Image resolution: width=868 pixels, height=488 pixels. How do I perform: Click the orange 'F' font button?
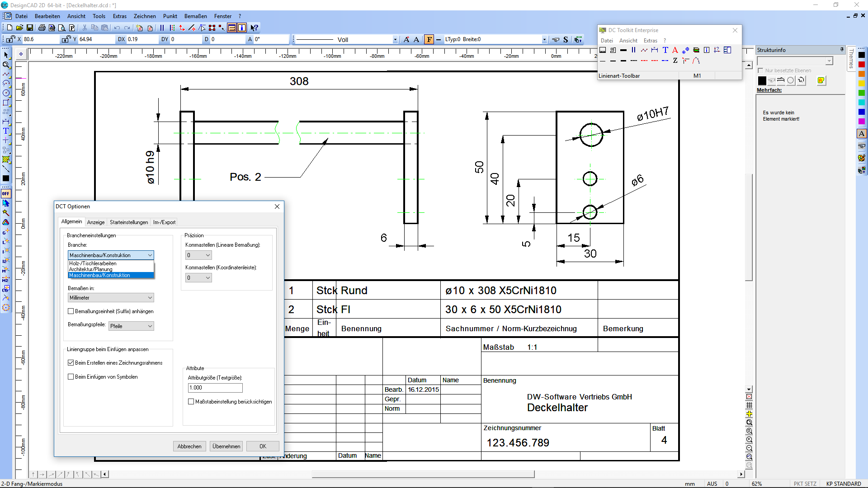(x=429, y=39)
